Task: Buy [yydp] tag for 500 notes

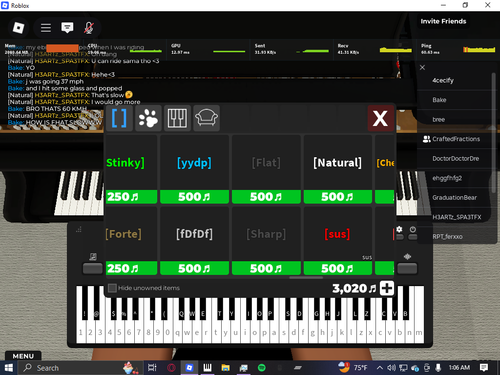Action: pyautogui.click(x=194, y=197)
